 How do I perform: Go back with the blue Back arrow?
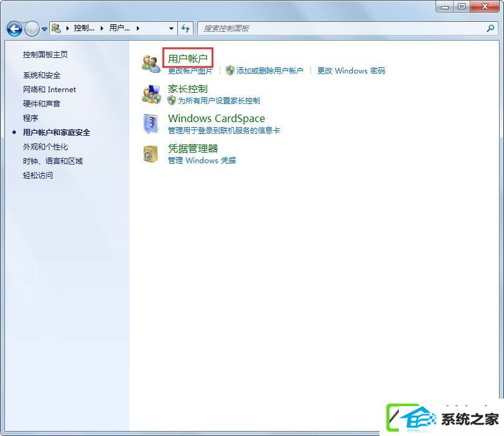[x=14, y=29]
